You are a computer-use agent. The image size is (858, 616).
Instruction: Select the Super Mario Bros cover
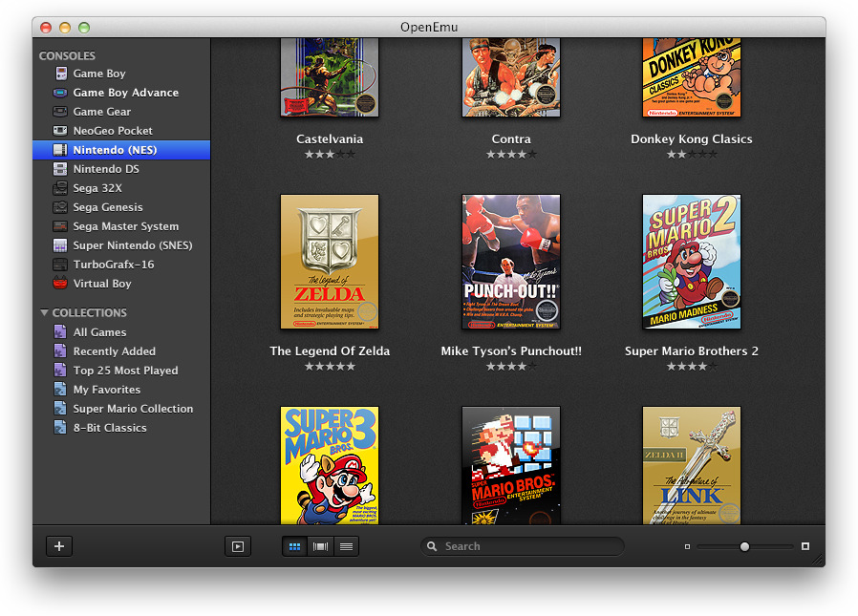(x=511, y=465)
